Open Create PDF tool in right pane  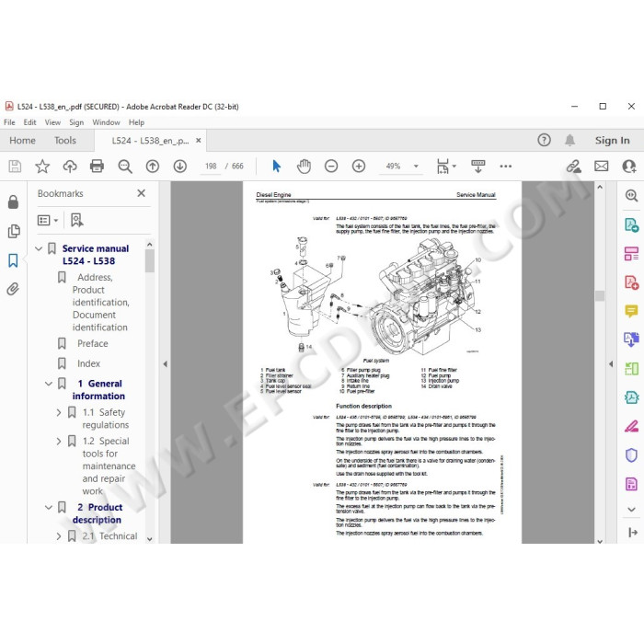(631, 282)
